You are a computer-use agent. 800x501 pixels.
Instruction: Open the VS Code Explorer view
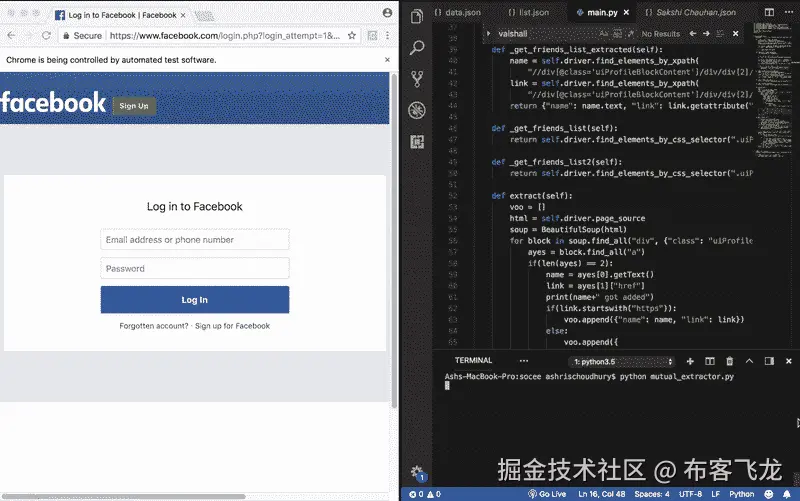pyautogui.click(x=417, y=16)
